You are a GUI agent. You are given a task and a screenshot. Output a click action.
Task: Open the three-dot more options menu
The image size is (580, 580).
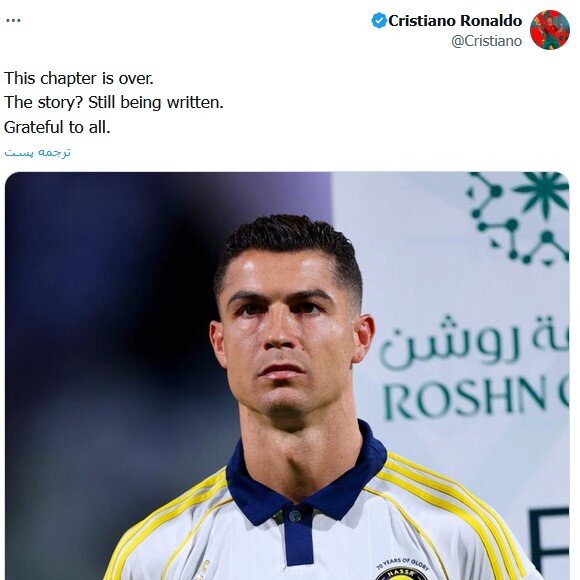[x=13, y=20]
